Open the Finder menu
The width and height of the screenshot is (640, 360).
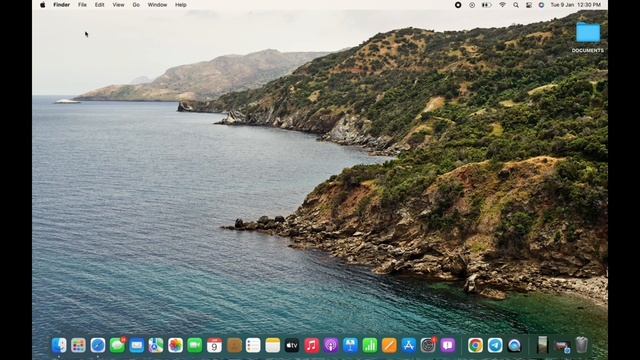click(x=62, y=5)
